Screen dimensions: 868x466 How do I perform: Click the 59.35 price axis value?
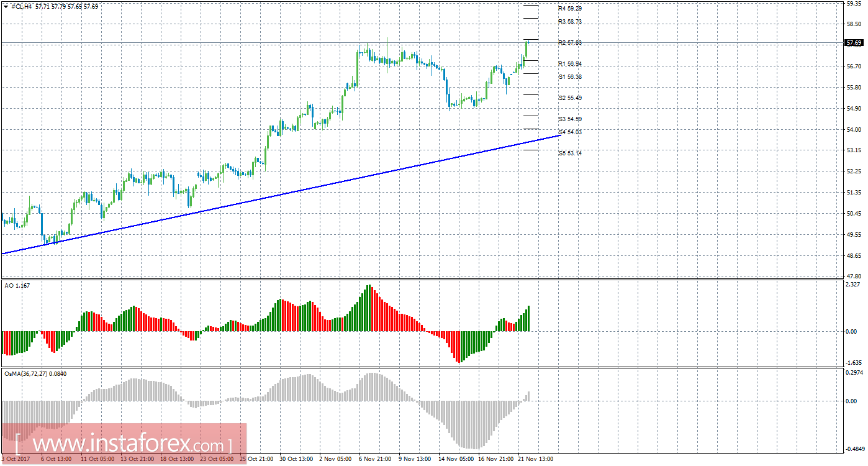(x=854, y=3)
